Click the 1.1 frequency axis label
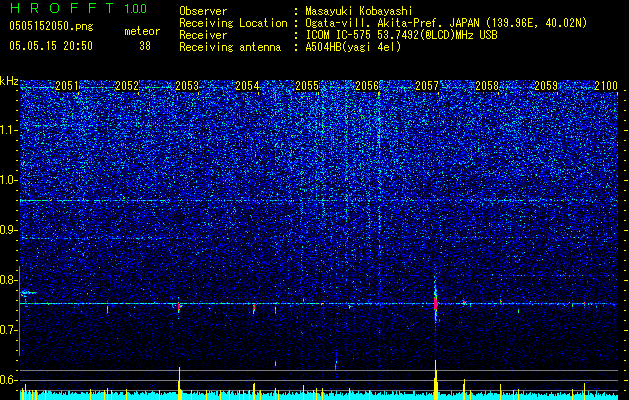Image resolution: width=629 pixels, height=400 pixels. click(x=9, y=130)
